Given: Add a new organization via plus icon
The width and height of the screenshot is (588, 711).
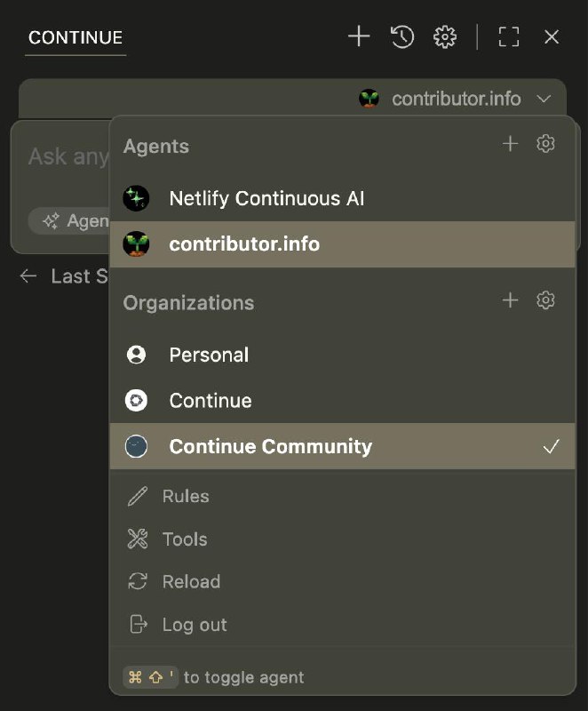Looking at the screenshot, I should pos(511,300).
